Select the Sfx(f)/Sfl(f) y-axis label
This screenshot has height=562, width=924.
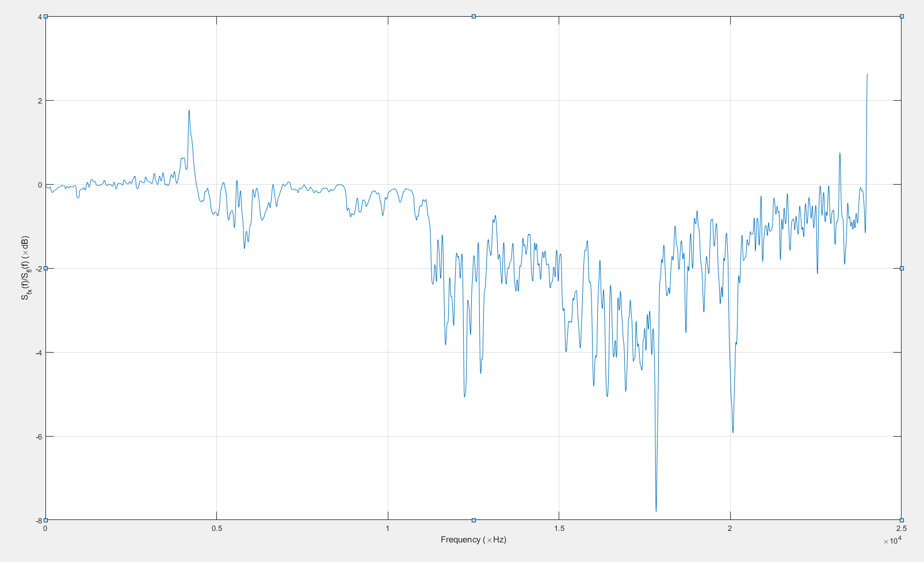tap(25, 268)
